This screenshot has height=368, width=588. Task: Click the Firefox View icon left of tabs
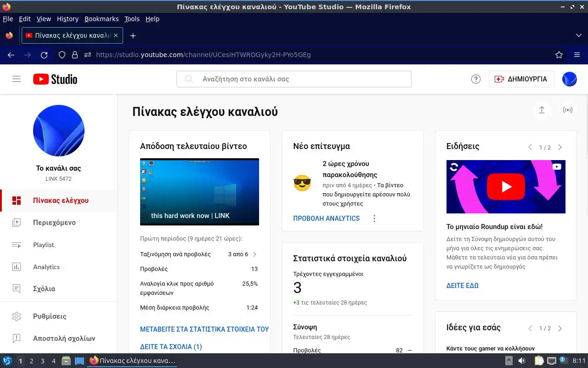click(x=9, y=35)
